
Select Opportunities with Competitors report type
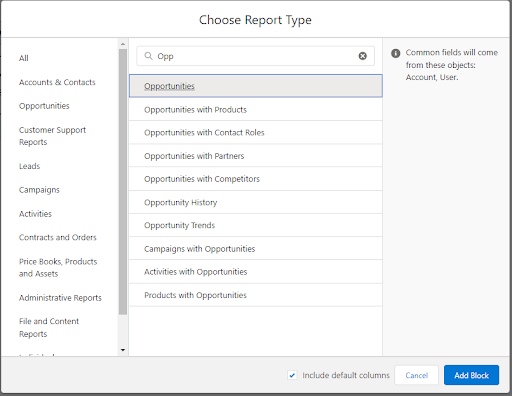pos(255,179)
